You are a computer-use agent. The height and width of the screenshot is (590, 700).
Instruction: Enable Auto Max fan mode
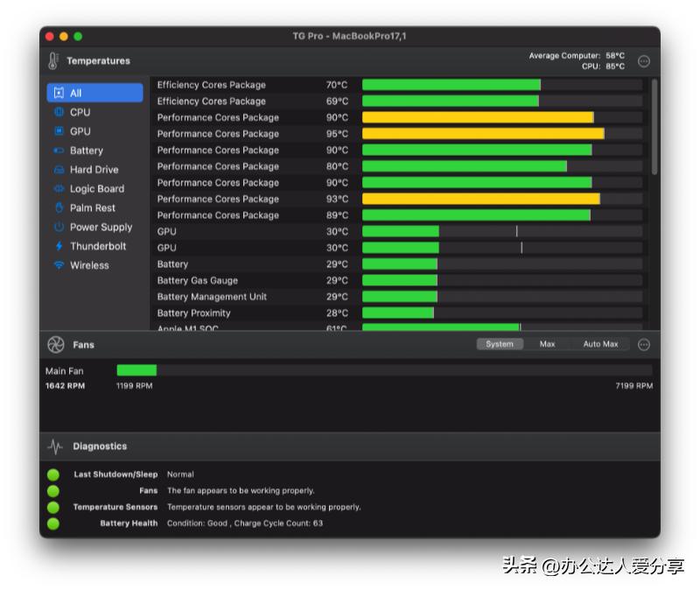600,344
